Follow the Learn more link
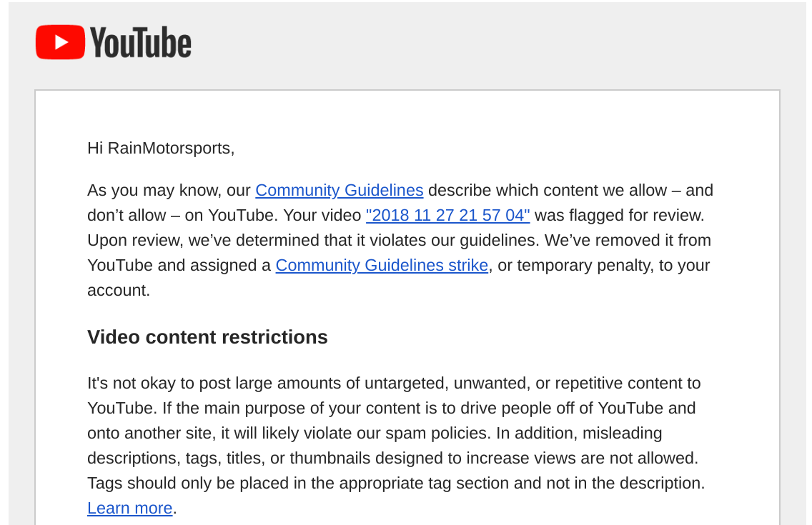 (129, 508)
